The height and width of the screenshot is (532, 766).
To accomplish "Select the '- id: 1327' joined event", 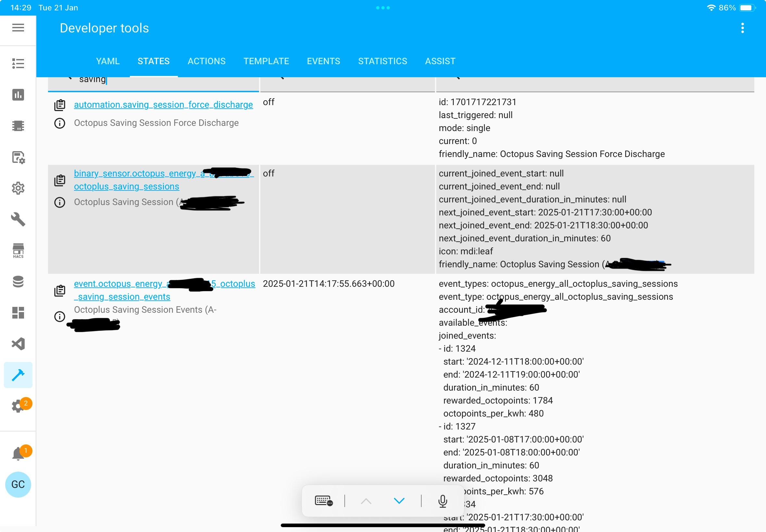I will 457,426.
